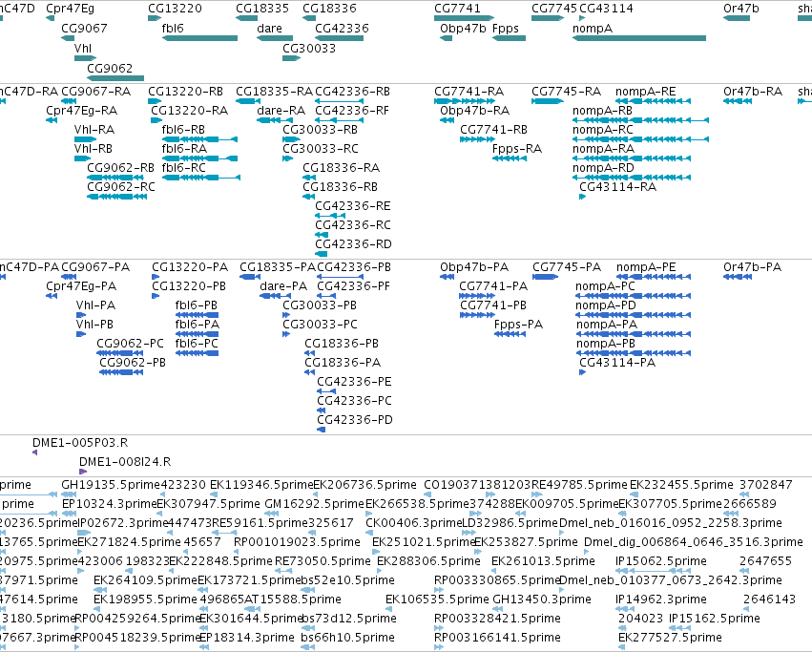Click protein label CG13220-PA
Viewport: 812px width, 652px height.
click(x=190, y=267)
